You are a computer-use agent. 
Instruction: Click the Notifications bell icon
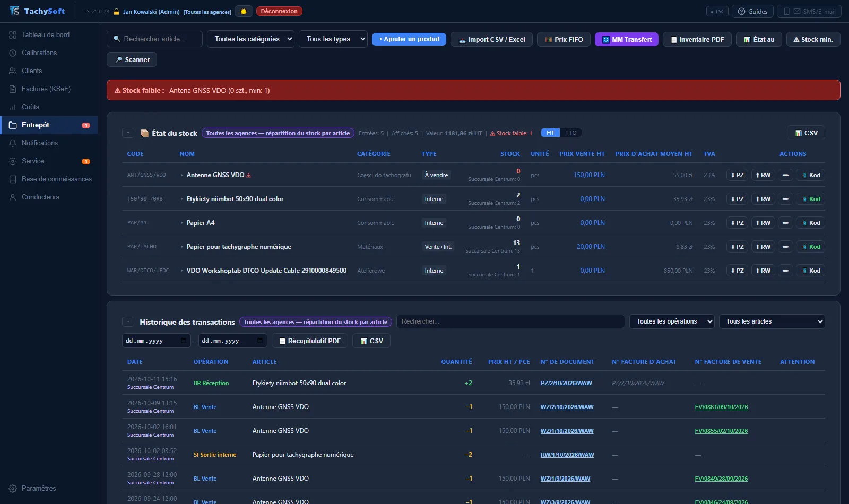click(x=13, y=143)
